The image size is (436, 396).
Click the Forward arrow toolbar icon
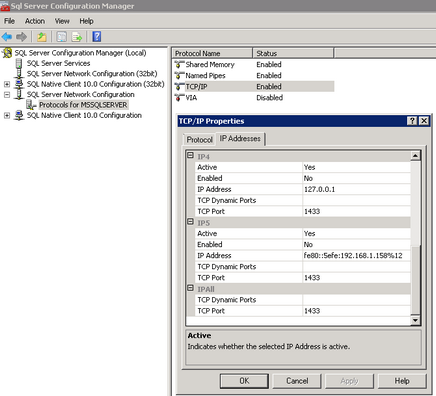(21, 37)
